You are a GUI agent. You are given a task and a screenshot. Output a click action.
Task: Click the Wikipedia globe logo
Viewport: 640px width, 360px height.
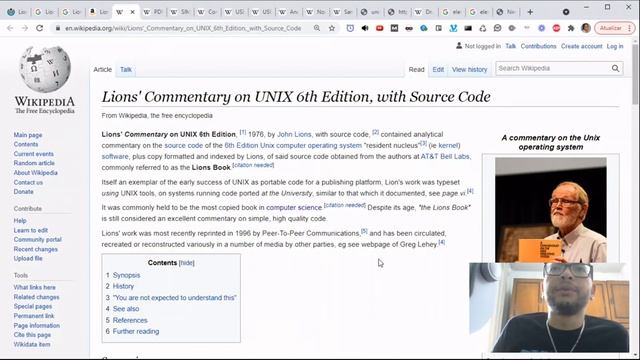(x=44, y=69)
